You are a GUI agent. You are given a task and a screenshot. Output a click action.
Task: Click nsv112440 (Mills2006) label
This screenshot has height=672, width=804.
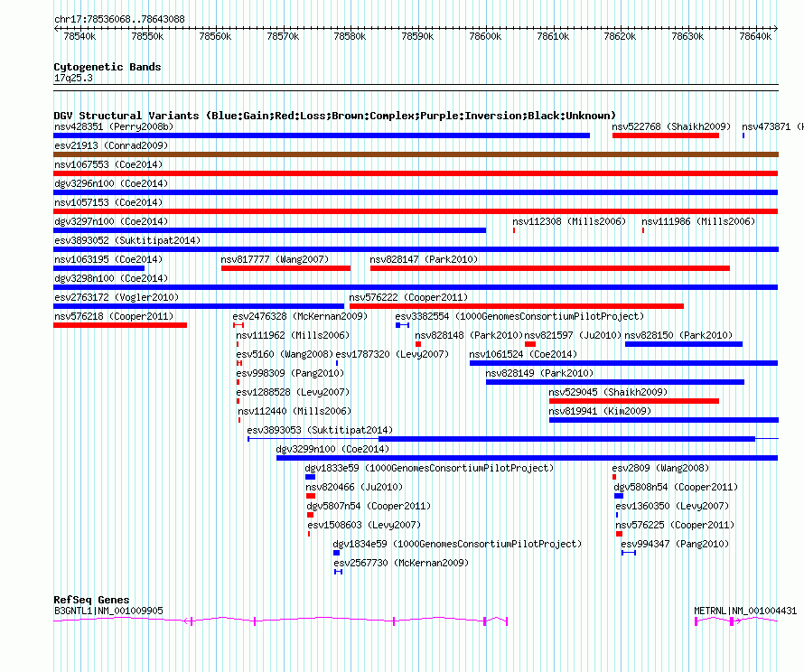[294, 411]
